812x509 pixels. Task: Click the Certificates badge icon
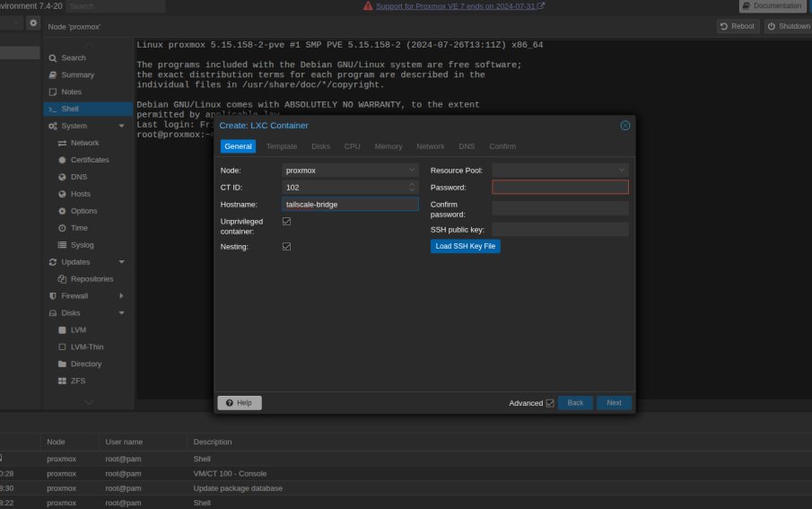click(62, 160)
